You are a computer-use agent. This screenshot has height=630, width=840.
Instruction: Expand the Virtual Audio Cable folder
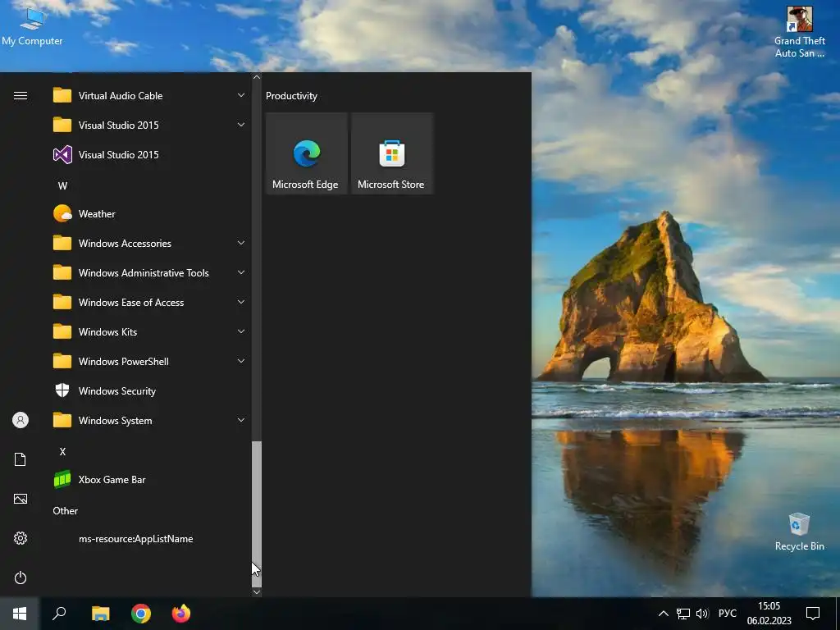(149, 96)
